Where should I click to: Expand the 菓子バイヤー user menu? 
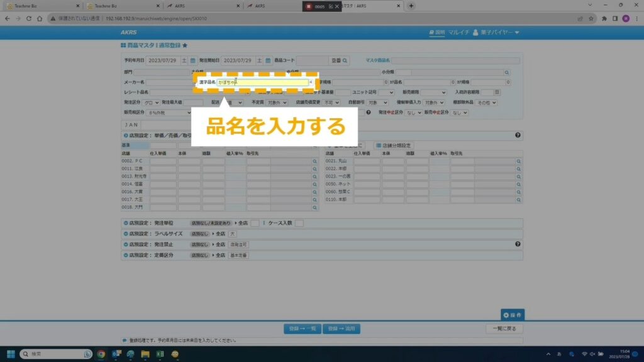tap(496, 33)
